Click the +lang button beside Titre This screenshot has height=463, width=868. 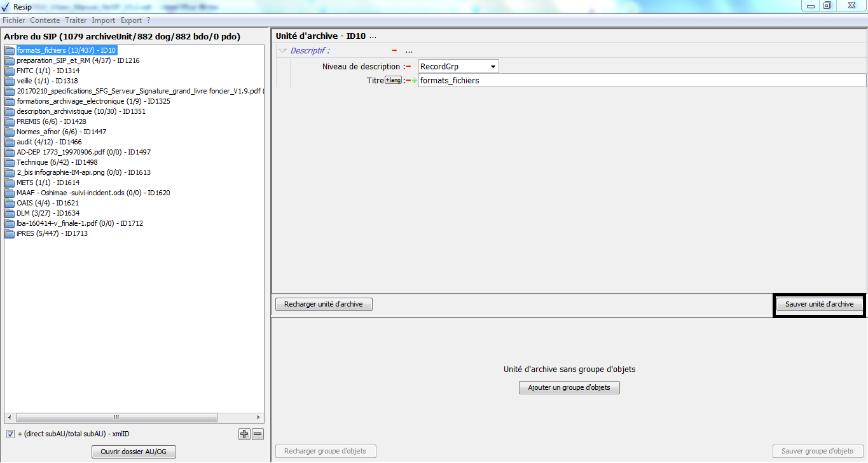pyautogui.click(x=393, y=80)
